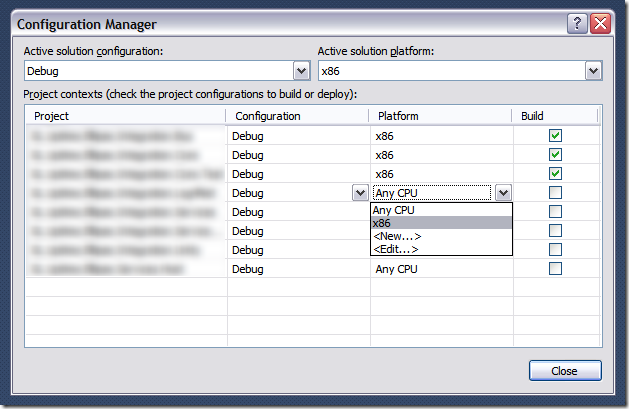Click the Help question mark icon
This screenshot has height=409, width=629.
[576, 23]
